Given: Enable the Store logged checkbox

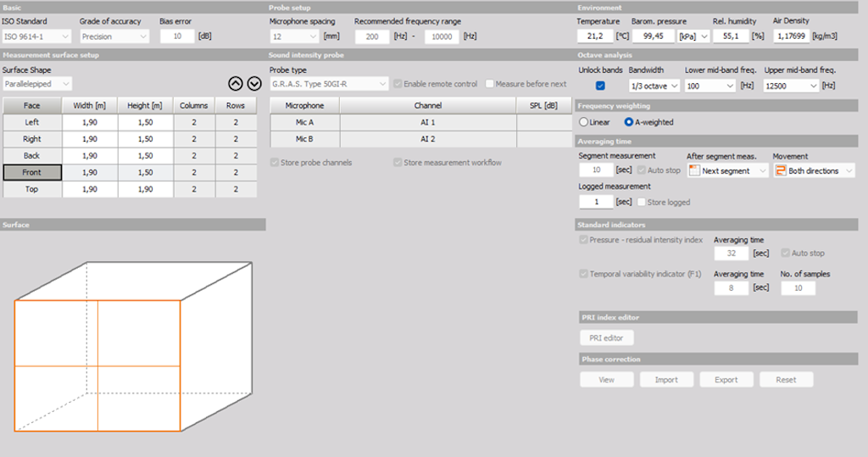Looking at the screenshot, I should coord(642,202).
